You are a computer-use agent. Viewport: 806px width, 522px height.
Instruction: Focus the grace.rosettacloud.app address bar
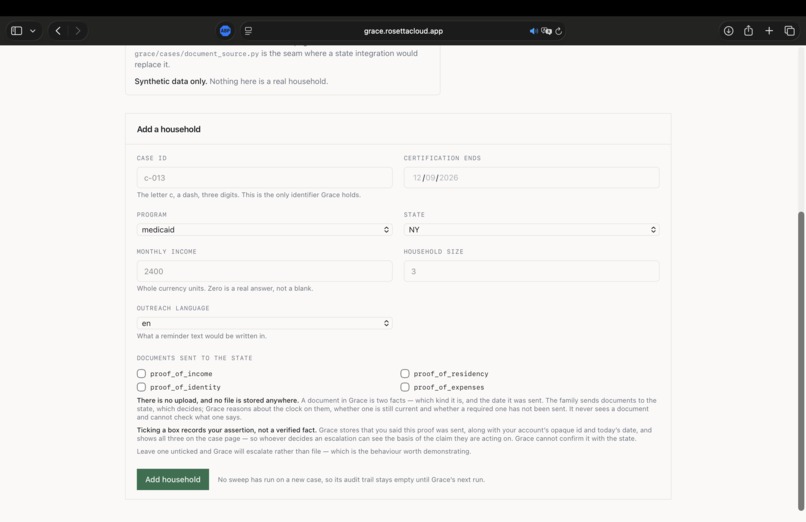(403, 31)
